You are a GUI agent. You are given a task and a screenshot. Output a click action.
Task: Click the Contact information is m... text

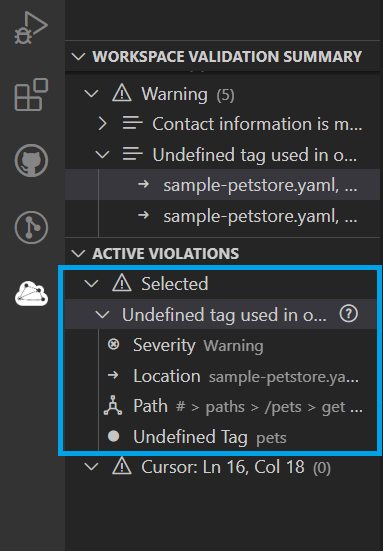pos(257,124)
